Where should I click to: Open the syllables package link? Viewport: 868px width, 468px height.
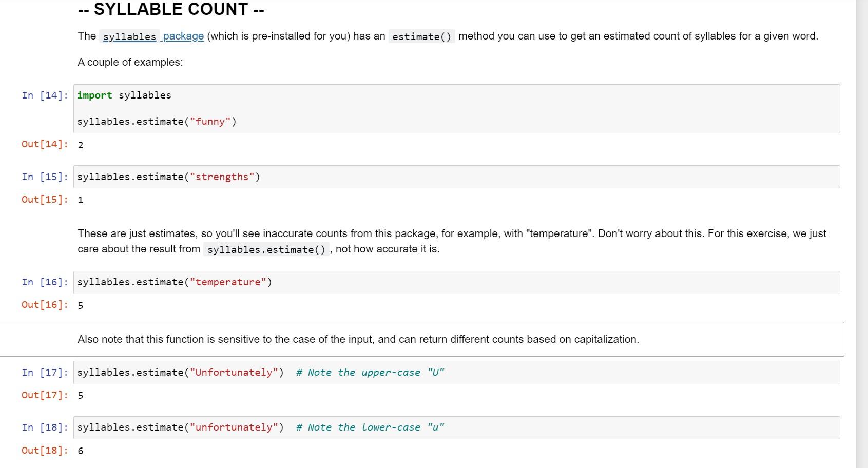pyautogui.click(x=153, y=36)
